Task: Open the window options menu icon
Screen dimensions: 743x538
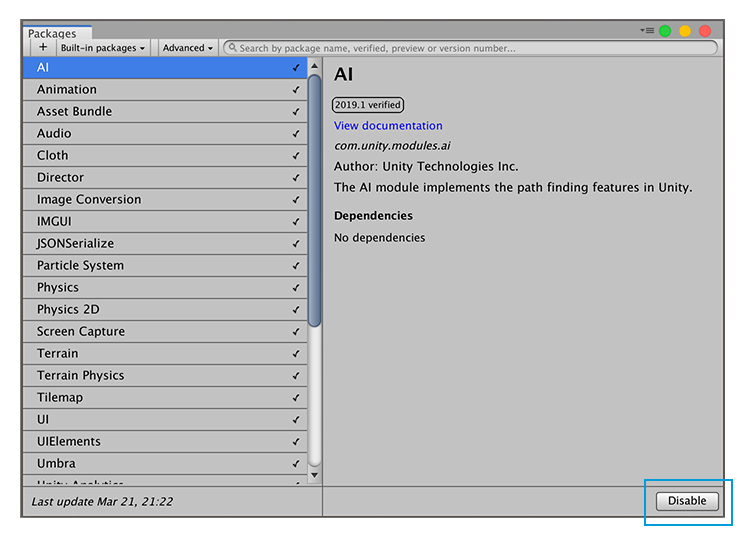Action: [x=647, y=30]
